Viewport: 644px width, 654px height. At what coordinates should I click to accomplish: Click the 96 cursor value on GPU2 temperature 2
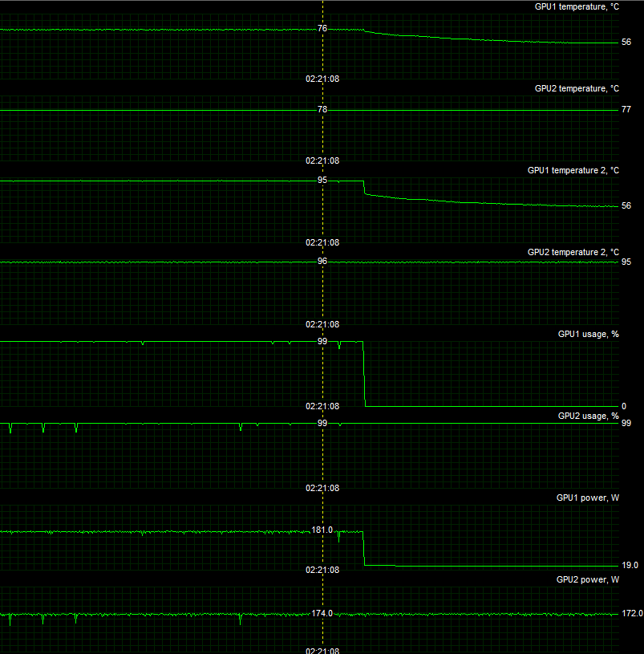pos(322,262)
